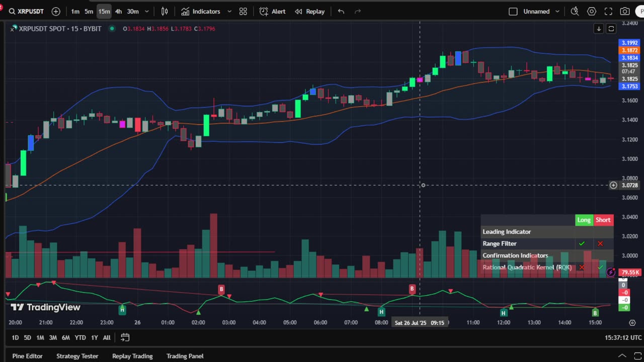Select the All date range
This screenshot has width=644, height=362.
(107, 337)
